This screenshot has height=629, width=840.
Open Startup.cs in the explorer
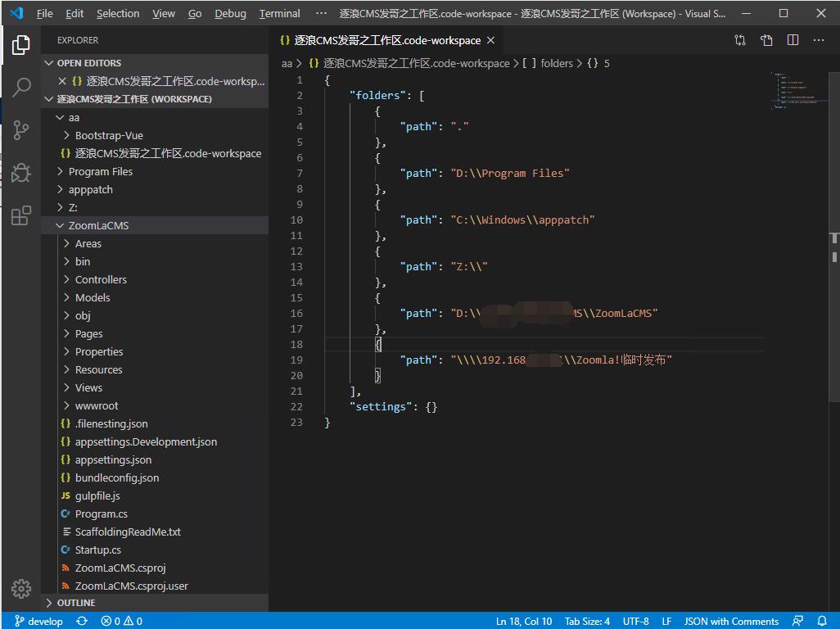pos(97,550)
